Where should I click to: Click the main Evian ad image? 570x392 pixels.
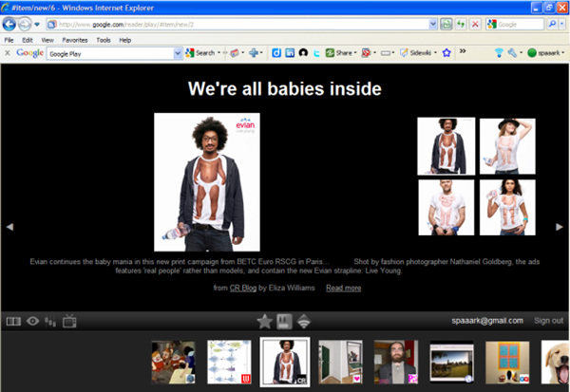point(207,182)
